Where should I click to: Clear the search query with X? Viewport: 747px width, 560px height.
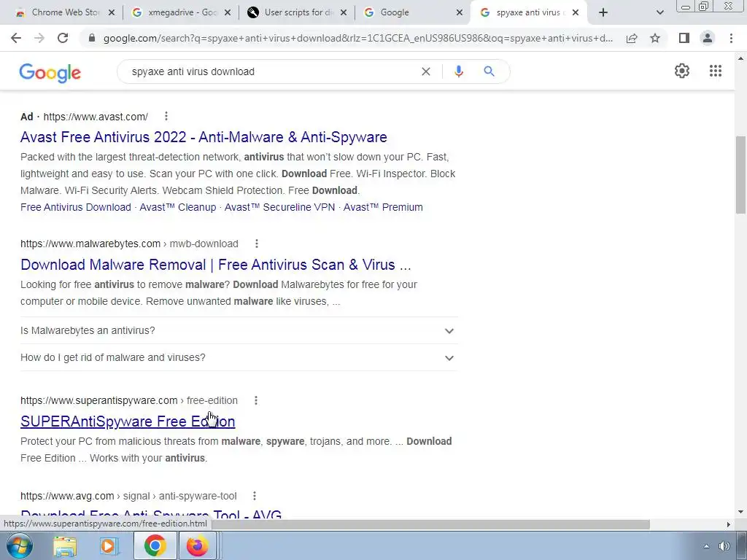426,71
